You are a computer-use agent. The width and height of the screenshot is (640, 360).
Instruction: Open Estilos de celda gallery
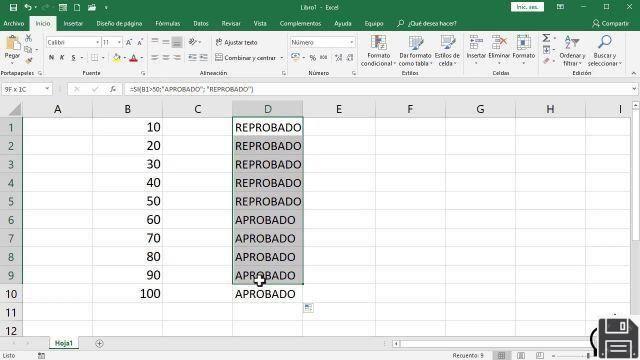(x=447, y=51)
